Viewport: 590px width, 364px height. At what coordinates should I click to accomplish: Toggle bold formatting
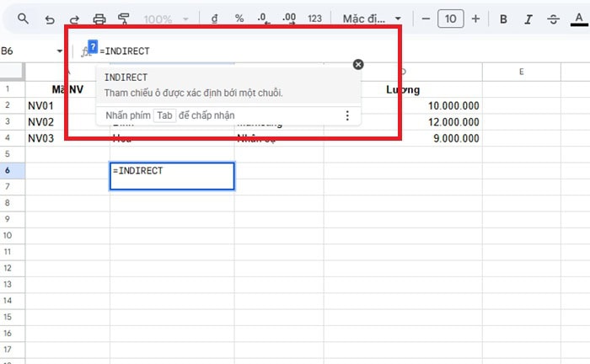[x=504, y=19]
